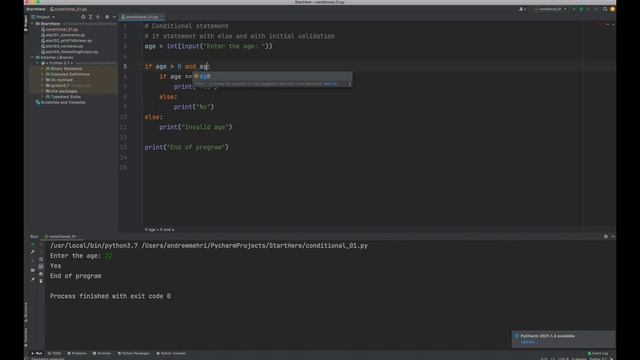Minimize the Run panel with its hide icon
The height and width of the screenshot is (360, 640).
point(613,236)
